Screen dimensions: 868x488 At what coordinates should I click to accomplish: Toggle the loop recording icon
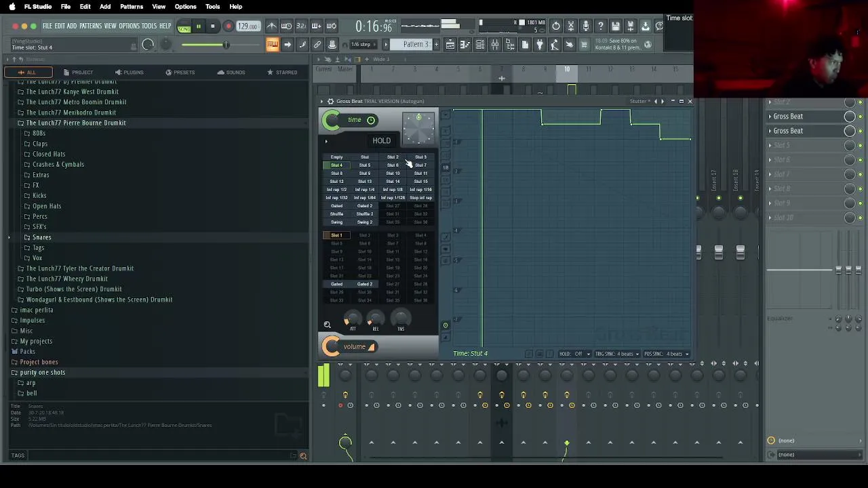pyautogui.click(x=331, y=26)
